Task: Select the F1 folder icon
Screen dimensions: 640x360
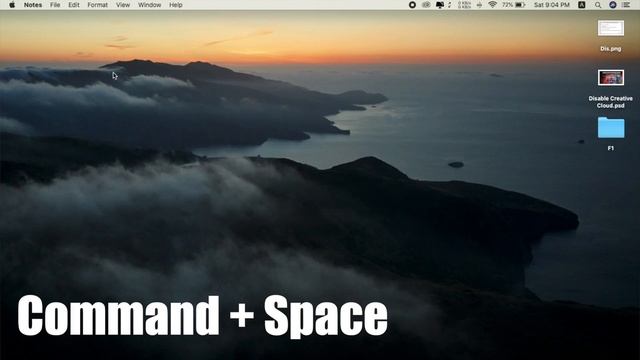Action: [x=611, y=128]
